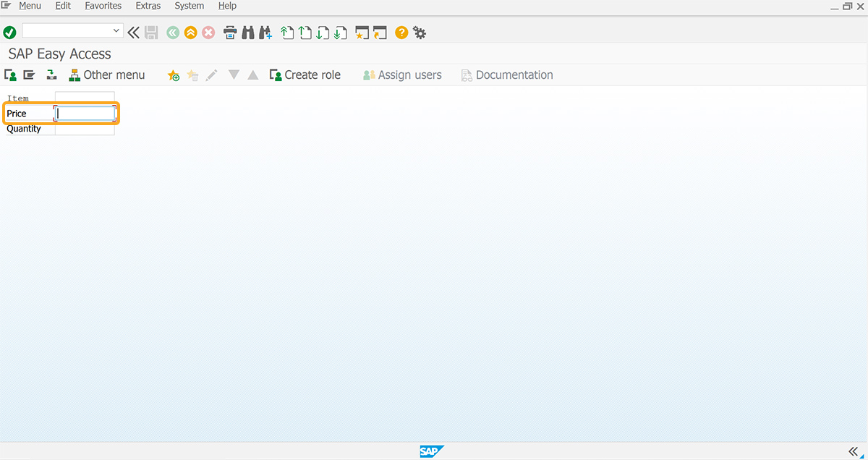Click the SAP Business Workplace icon
Image resolution: width=868 pixels, height=460 pixels.
click(51, 74)
